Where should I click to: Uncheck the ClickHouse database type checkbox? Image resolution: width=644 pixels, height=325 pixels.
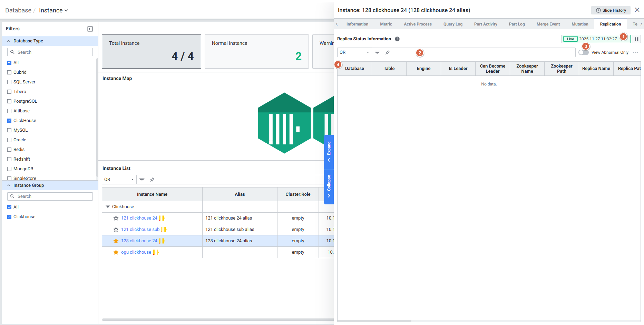click(x=10, y=121)
